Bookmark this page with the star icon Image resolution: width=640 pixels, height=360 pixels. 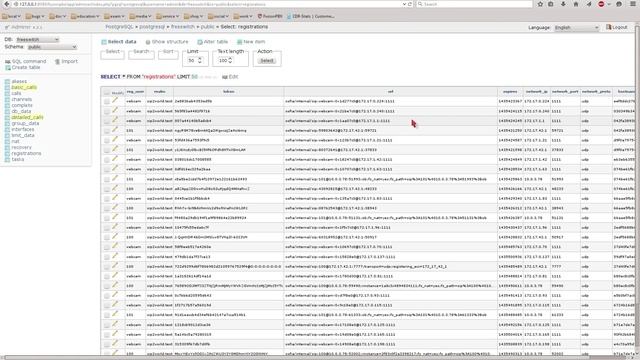click(540, 4)
